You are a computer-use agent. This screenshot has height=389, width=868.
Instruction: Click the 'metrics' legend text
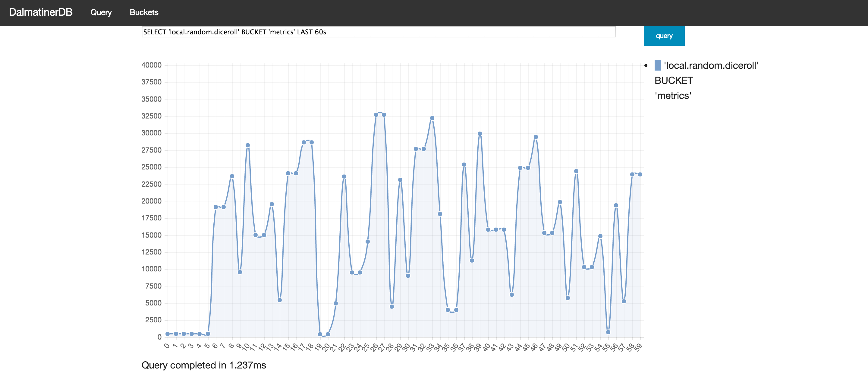[x=673, y=96]
